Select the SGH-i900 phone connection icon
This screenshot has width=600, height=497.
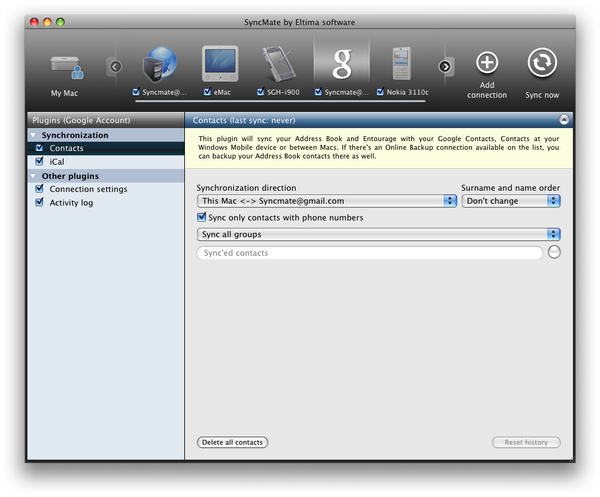point(279,64)
